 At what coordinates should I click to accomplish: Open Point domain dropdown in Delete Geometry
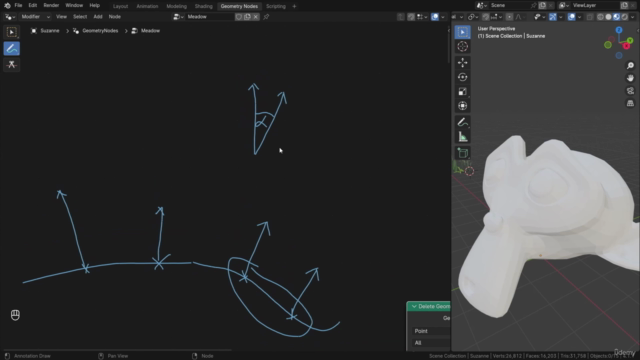coord(431,331)
